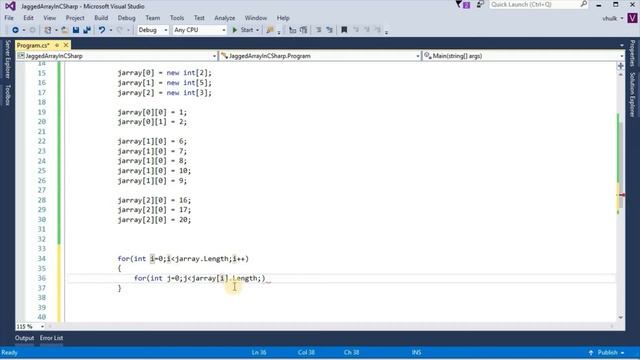Screen dimensions: 640x360
Task: Open the View menu
Action: (50, 18)
